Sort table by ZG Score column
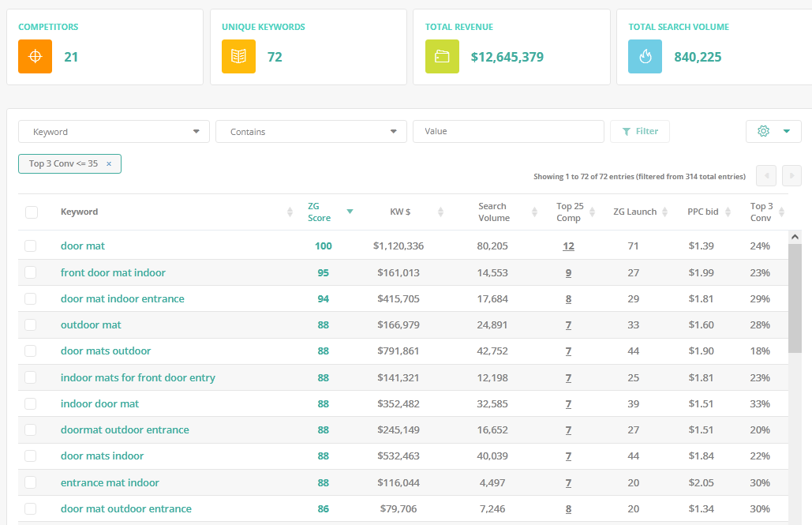Screen dimensions: 812x525 tap(319, 212)
